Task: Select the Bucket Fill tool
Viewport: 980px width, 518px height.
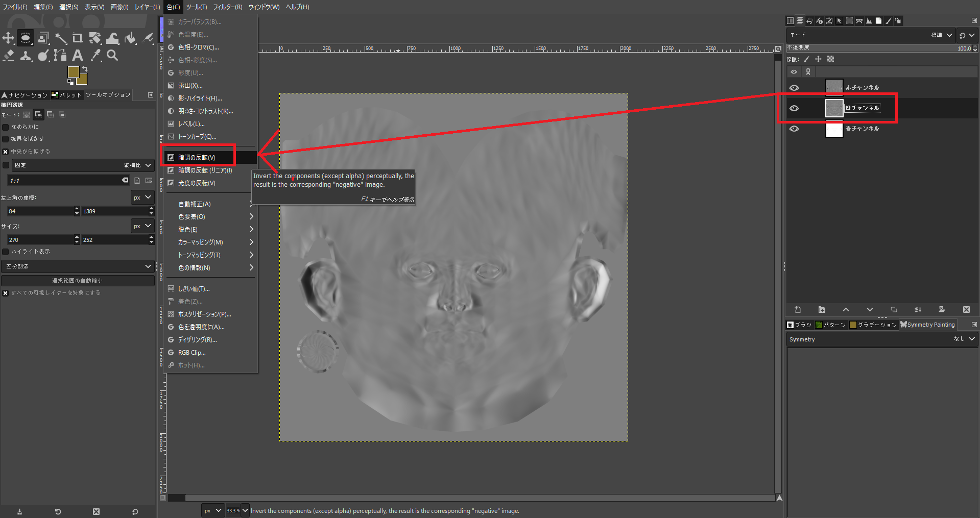Action: [130, 38]
